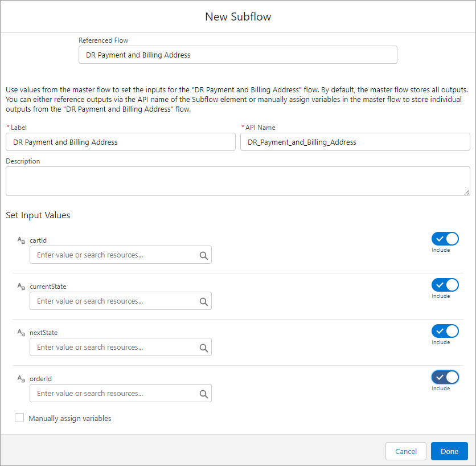Switch off the orderId Include toggle

(445, 377)
